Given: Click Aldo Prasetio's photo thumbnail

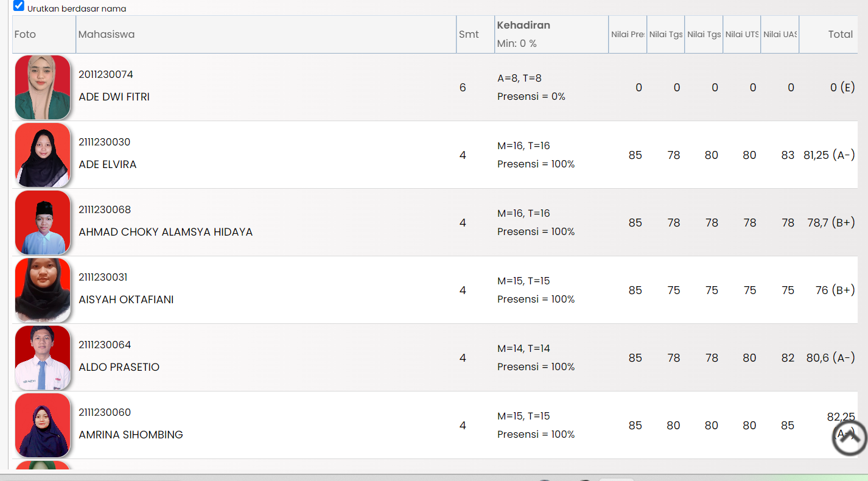Looking at the screenshot, I should click(43, 358).
